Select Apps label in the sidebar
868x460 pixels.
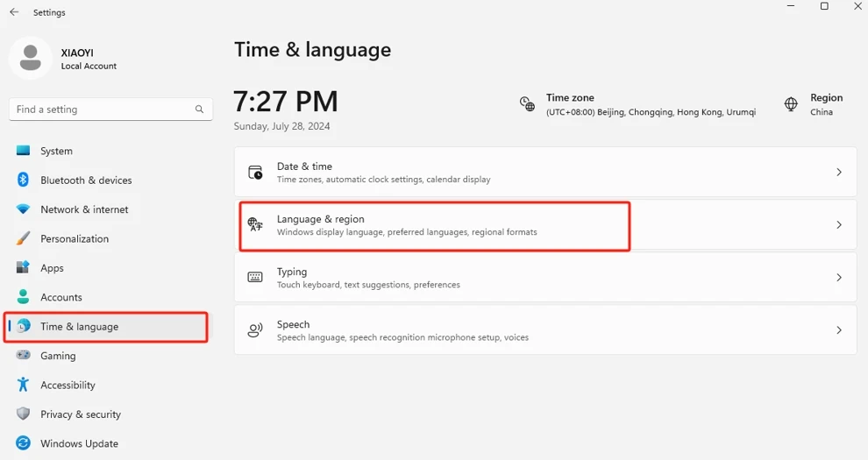coord(52,268)
